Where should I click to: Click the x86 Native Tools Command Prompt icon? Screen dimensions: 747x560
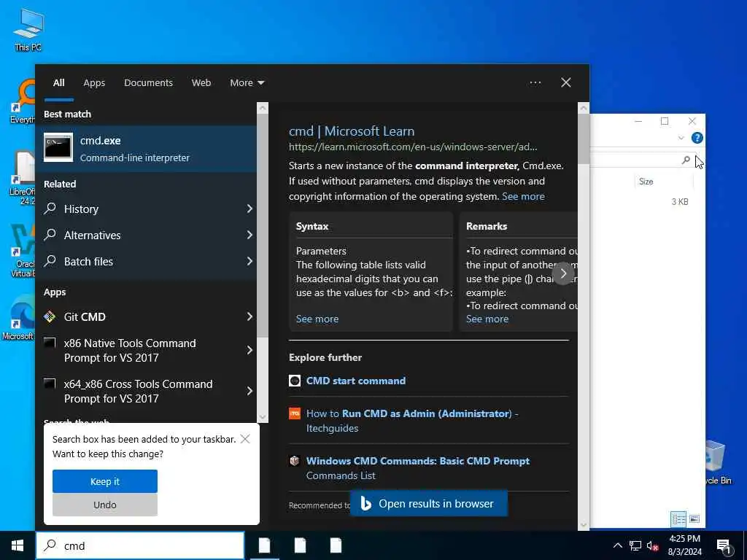50,343
